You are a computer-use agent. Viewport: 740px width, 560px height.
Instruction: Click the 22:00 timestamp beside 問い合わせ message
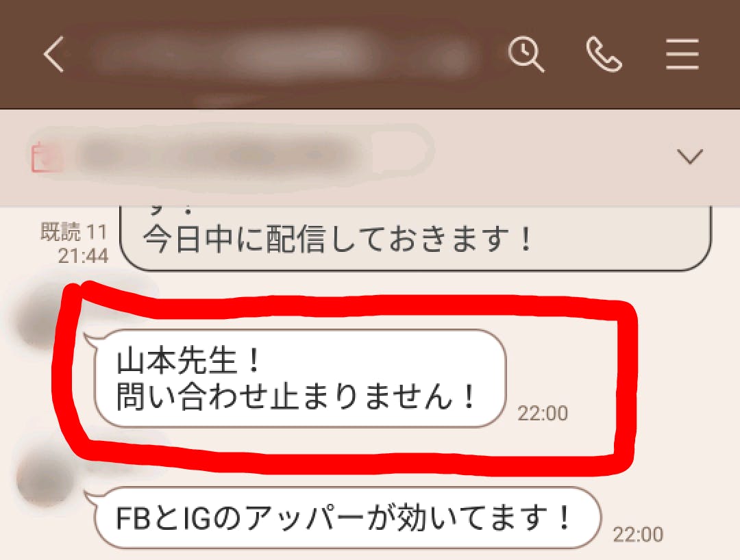tap(543, 413)
